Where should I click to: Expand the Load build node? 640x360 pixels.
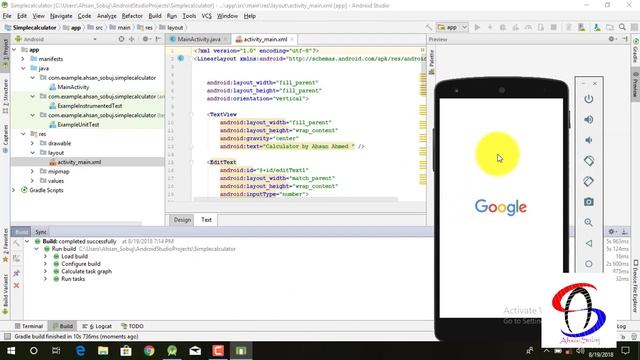(x=45, y=256)
